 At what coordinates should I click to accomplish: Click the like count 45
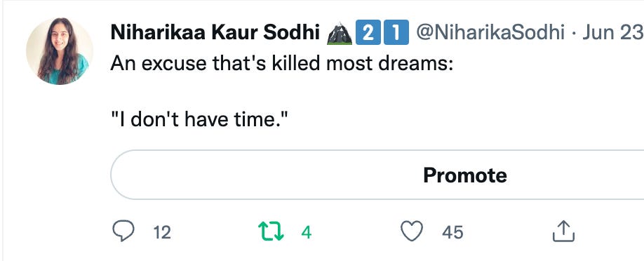(452, 233)
